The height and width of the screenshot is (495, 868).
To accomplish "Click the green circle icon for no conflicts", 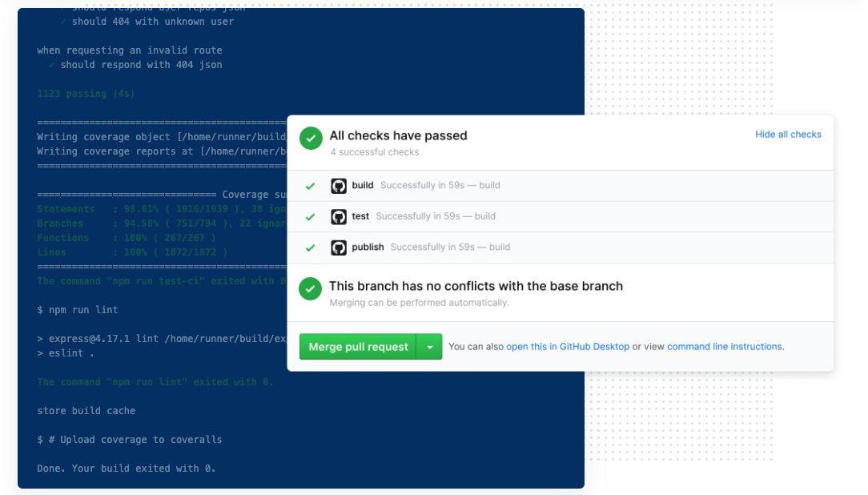I will [x=310, y=288].
